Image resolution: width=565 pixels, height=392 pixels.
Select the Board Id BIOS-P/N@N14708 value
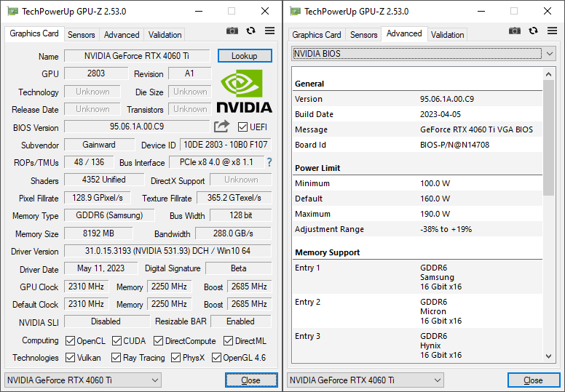pos(455,145)
